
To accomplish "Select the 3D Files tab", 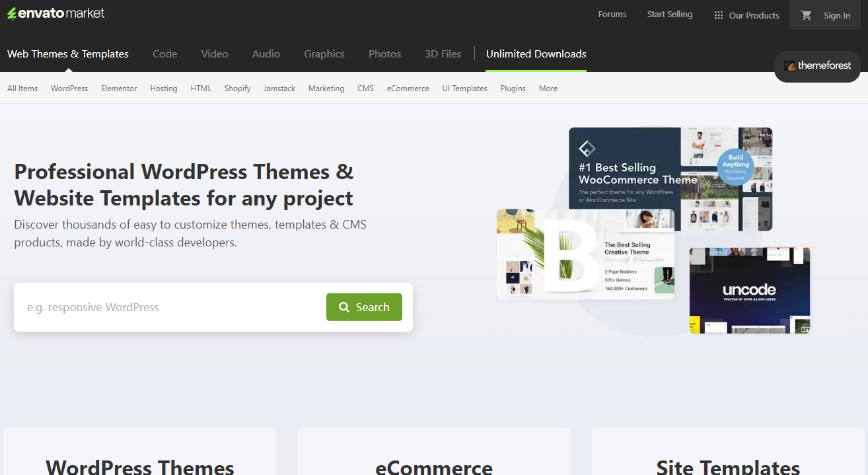I will 443,54.
